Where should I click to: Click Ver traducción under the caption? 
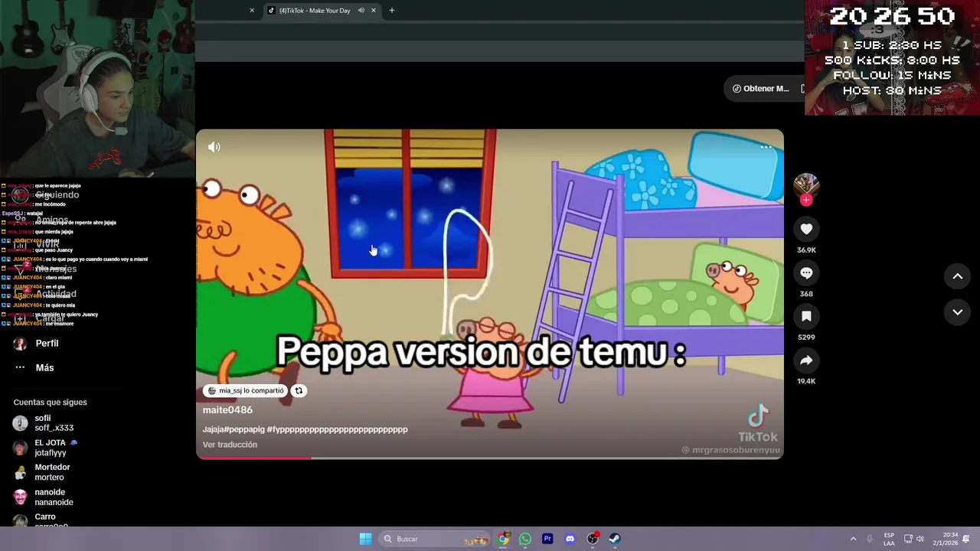(x=230, y=445)
